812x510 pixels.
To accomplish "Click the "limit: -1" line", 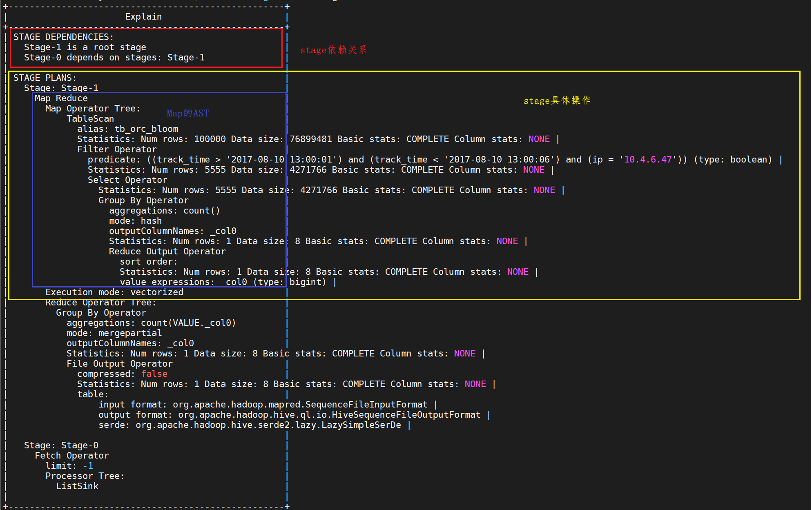I will point(69,466).
